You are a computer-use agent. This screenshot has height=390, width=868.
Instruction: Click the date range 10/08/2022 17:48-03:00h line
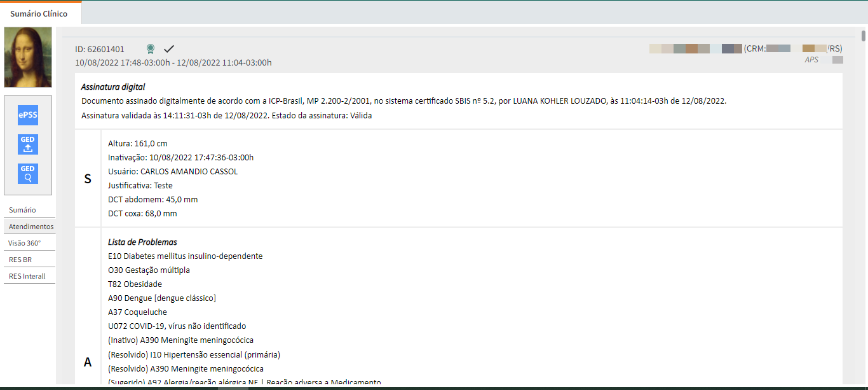click(x=173, y=62)
